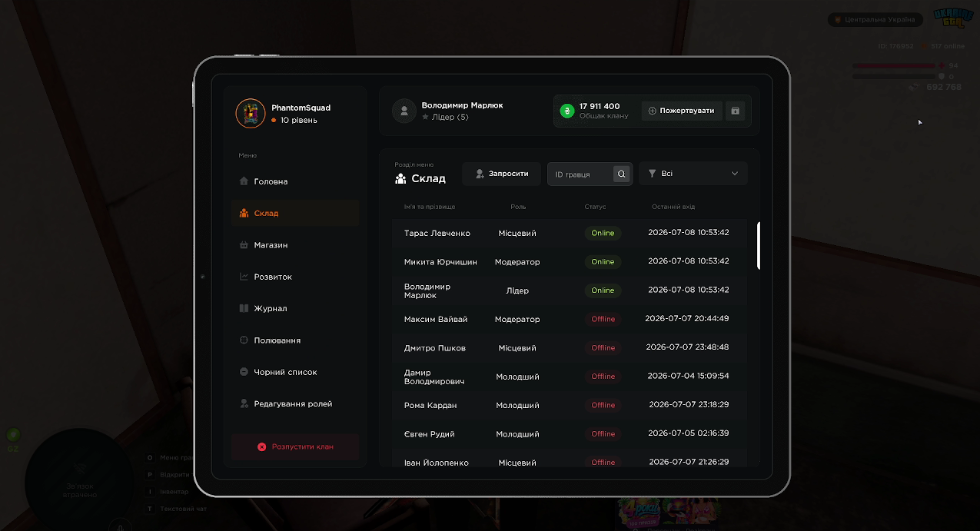Image resolution: width=980 pixels, height=531 pixels.
Task: Select the Дамир Володимирович name
Action: [434, 377]
